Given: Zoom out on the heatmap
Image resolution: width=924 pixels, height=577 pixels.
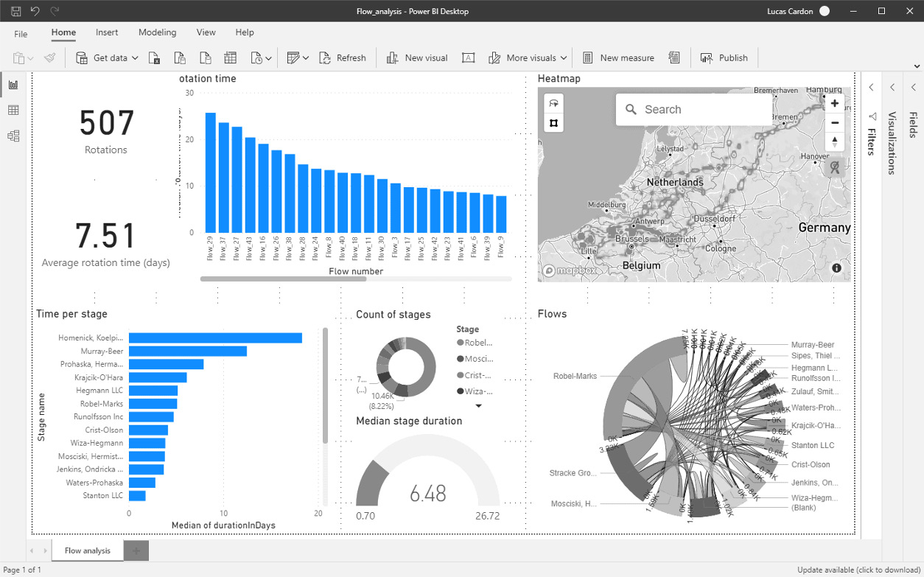Looking at the screenshot, I should [834, 122].
